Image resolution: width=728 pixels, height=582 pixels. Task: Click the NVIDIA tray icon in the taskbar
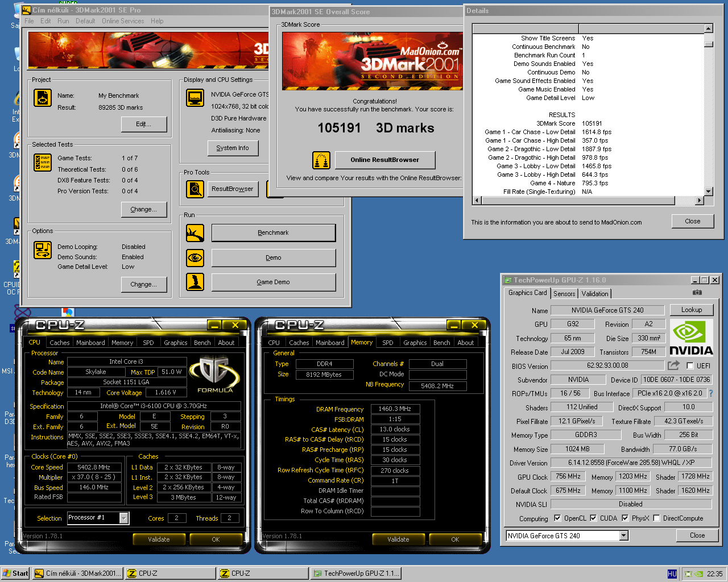pos(698,574)
